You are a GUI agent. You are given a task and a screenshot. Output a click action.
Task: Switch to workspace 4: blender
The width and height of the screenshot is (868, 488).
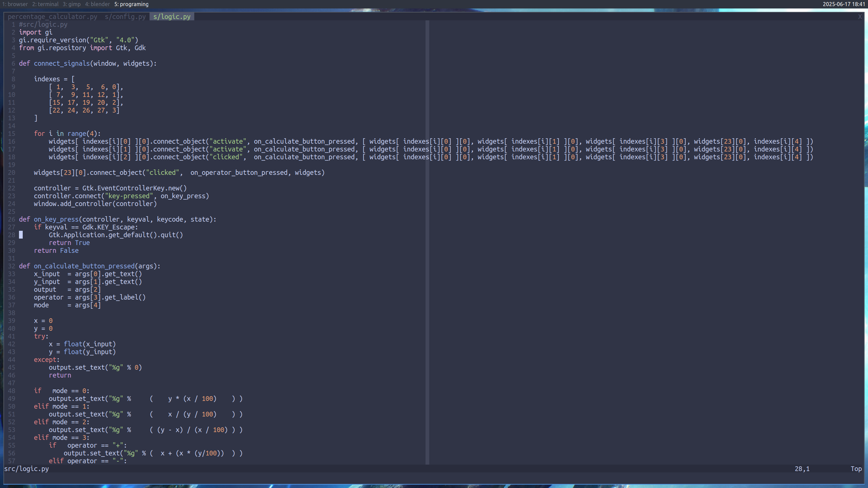coord(97,4)
